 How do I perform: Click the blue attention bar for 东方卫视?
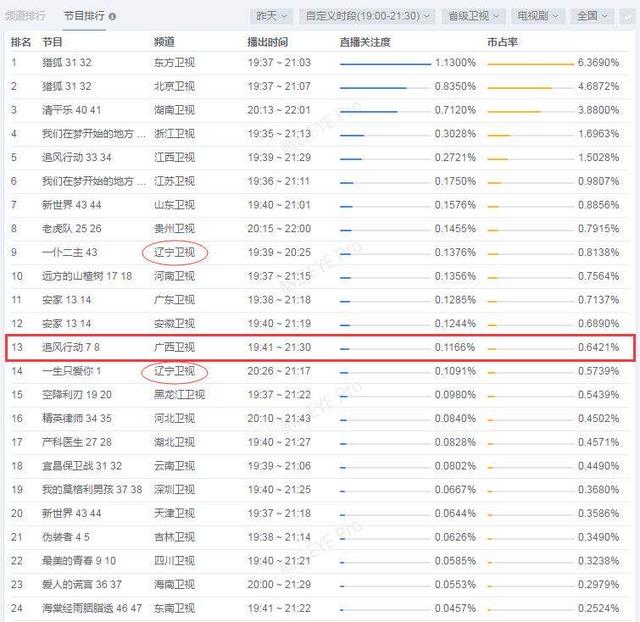point(385,64)
